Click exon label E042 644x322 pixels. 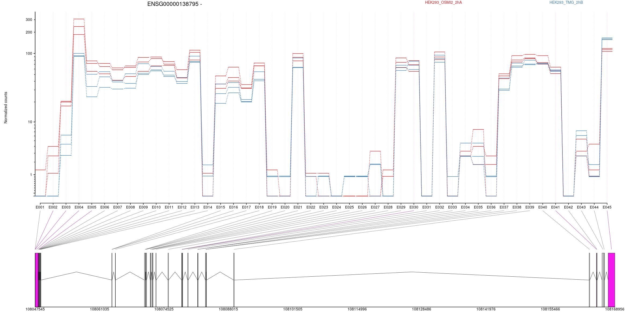tap(568, 207)
